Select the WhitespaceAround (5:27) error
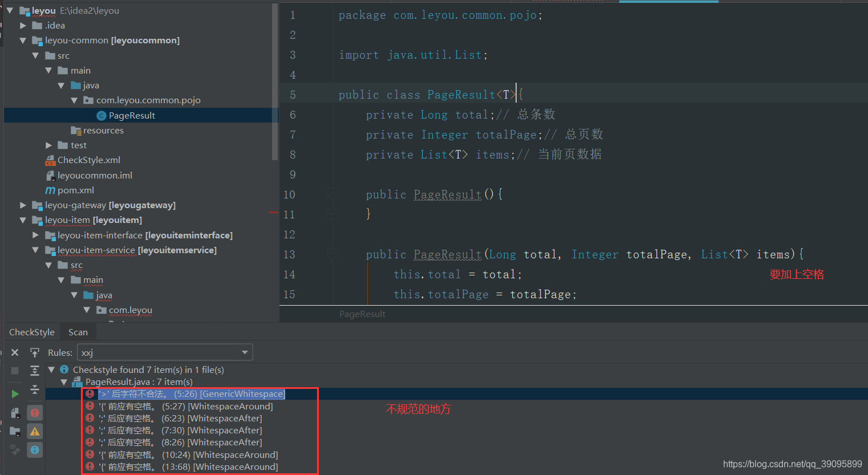The image size is (868, 475). [185, 406]
